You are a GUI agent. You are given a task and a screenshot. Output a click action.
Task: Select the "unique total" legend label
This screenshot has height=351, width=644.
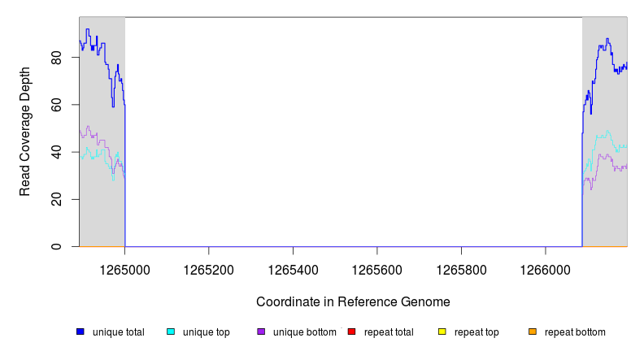pyautogui.click(x=119, y=332)
